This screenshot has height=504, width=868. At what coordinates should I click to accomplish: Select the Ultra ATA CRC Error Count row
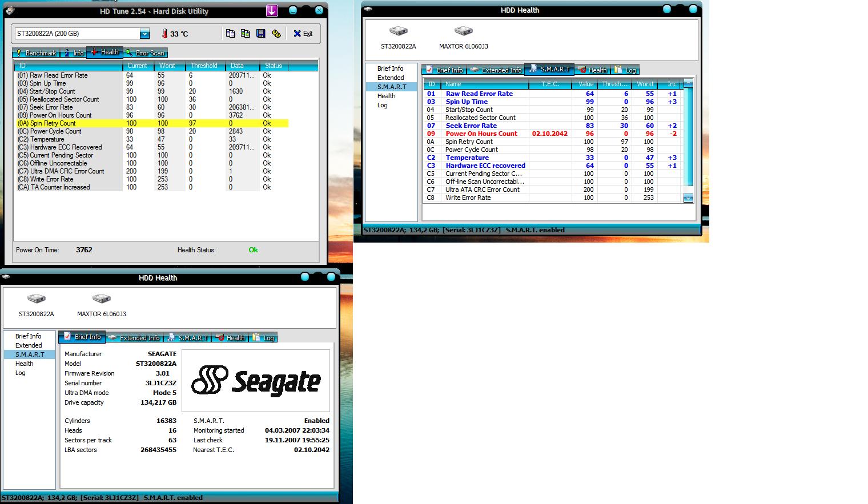(553, 189)
